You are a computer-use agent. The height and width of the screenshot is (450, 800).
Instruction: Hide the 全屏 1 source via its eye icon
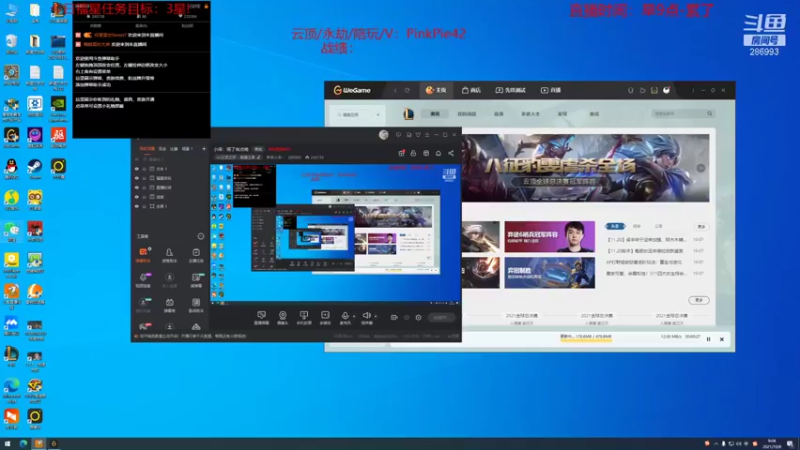[x=137, y=206]
